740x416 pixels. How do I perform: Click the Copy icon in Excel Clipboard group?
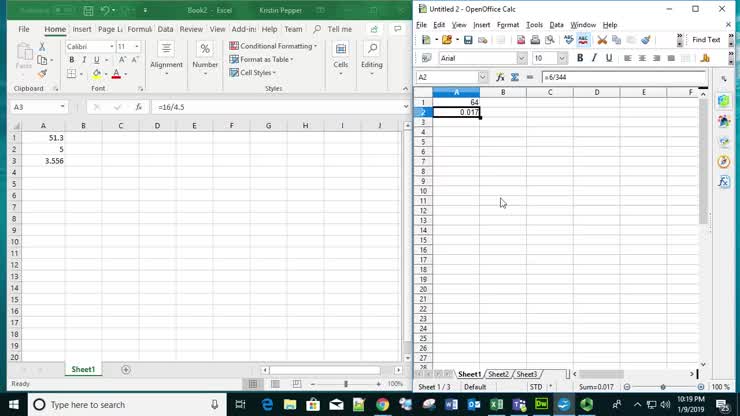pyautogui.click(x=42, y=60)
